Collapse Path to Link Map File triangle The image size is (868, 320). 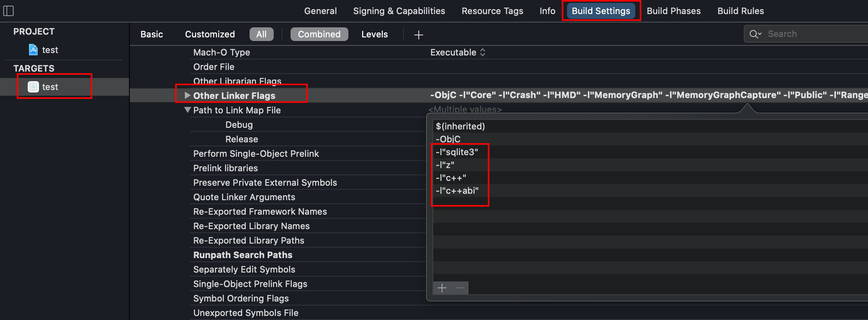tap(187, 110)
